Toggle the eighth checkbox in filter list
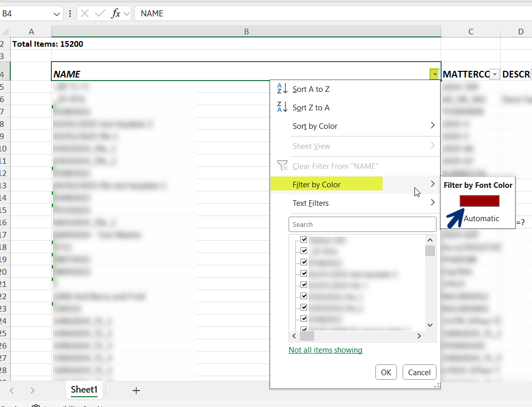 pos(303,318)
